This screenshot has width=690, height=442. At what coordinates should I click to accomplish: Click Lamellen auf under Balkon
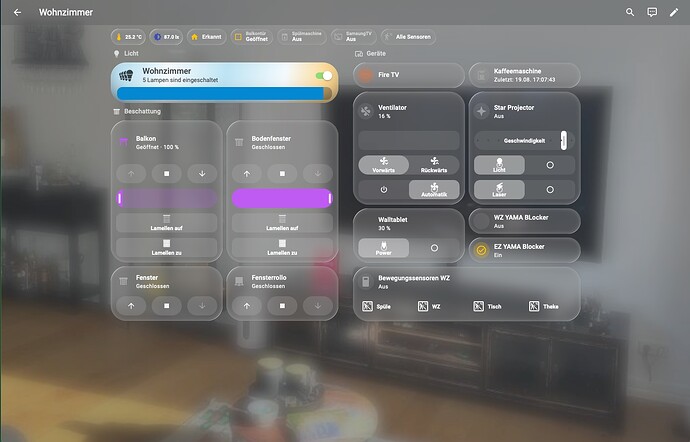166,223
